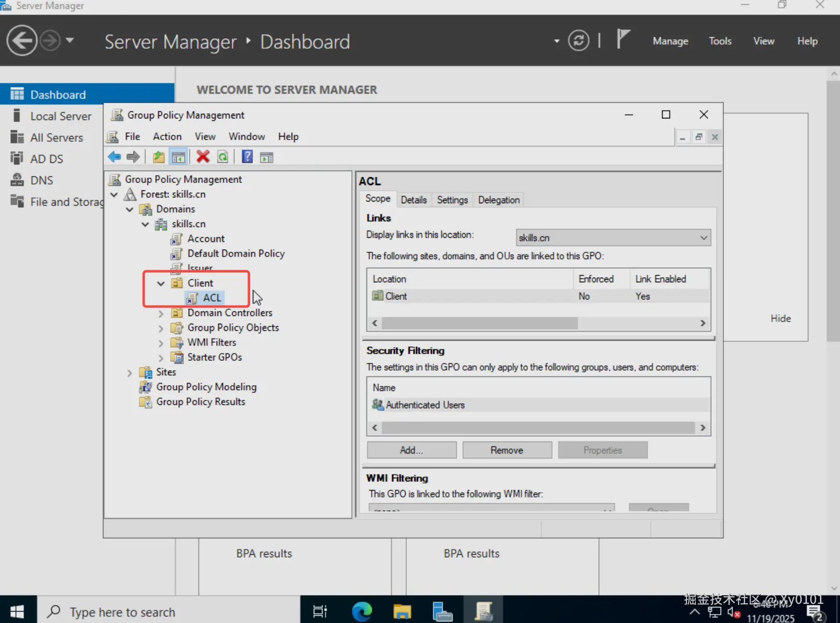The width and height of the screenshot is (840, 623).
Task: Open the File menu in GPMC
Action: coord(132,136)
